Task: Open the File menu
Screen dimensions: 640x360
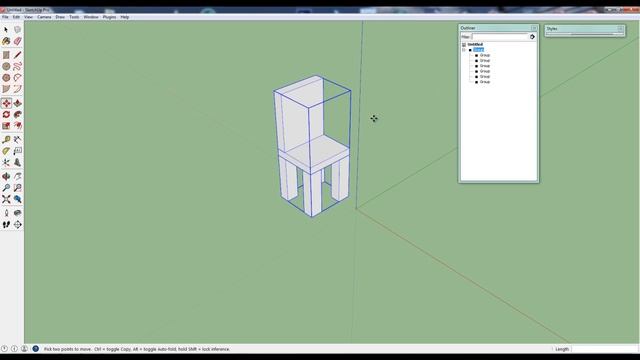Action: (5, 17)
